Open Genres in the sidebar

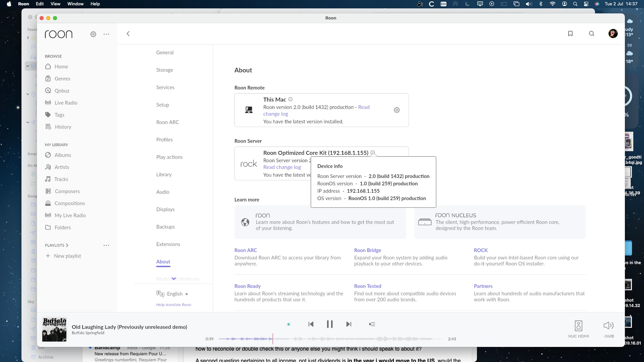click(58, 78)
